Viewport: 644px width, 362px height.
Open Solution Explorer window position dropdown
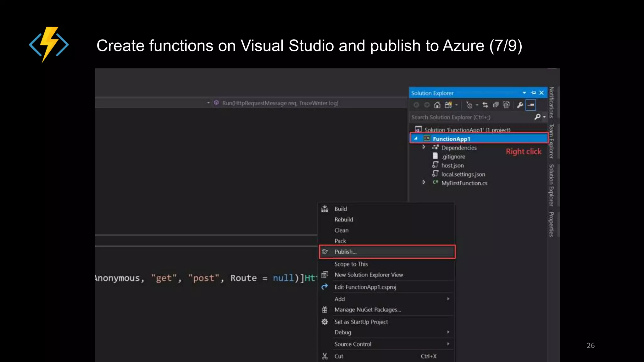(524, 93)
